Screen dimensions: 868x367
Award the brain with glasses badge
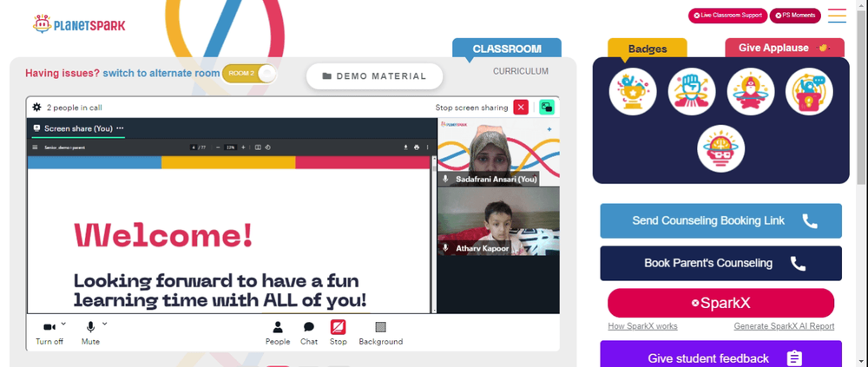(x=720, y=148)
